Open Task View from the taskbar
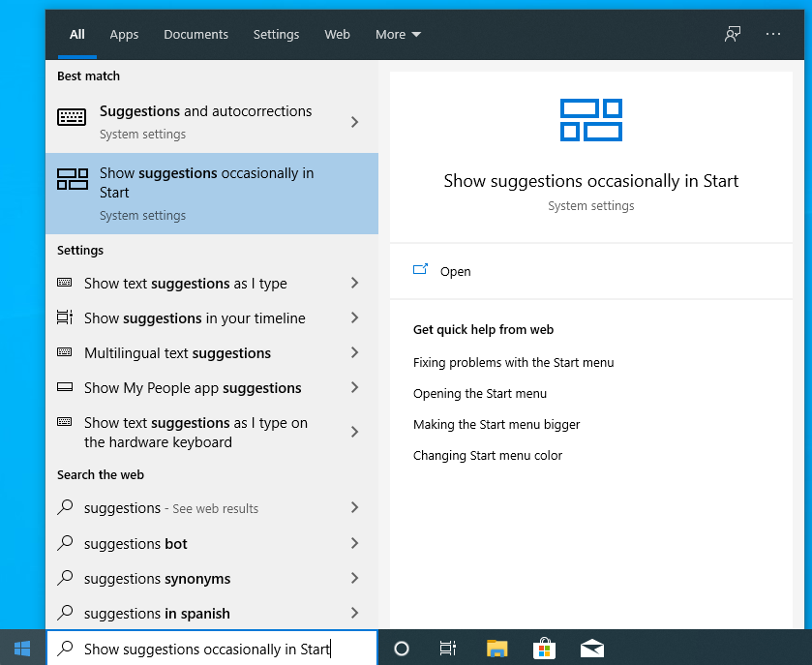Image resolution: width=812 pixels, height=665 pixels. pos(447,648)
